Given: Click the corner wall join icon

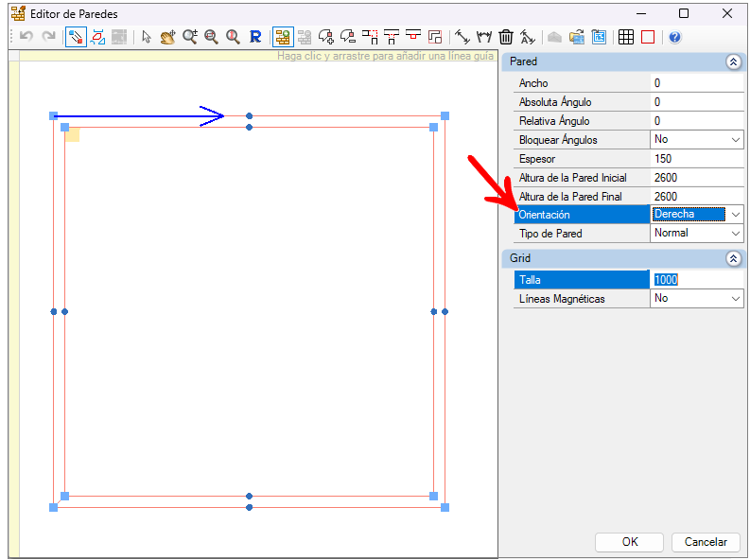Looking at the screenshot, I should pyautogui.click(x=370, y=37).
